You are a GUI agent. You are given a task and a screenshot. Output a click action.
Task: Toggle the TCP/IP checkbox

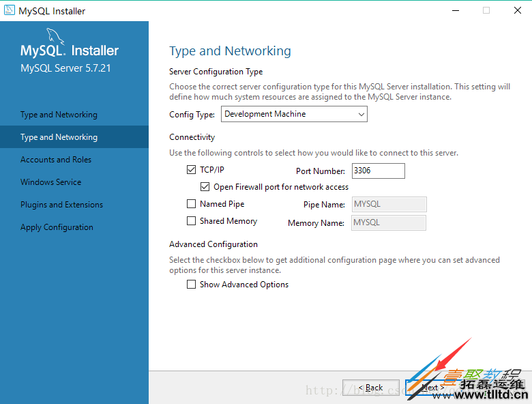coord(192,169)
